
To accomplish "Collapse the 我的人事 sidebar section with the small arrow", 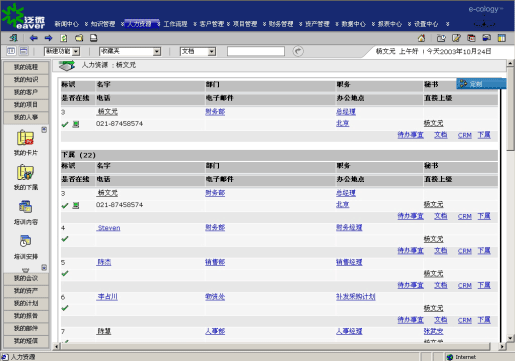I will 44,129.
